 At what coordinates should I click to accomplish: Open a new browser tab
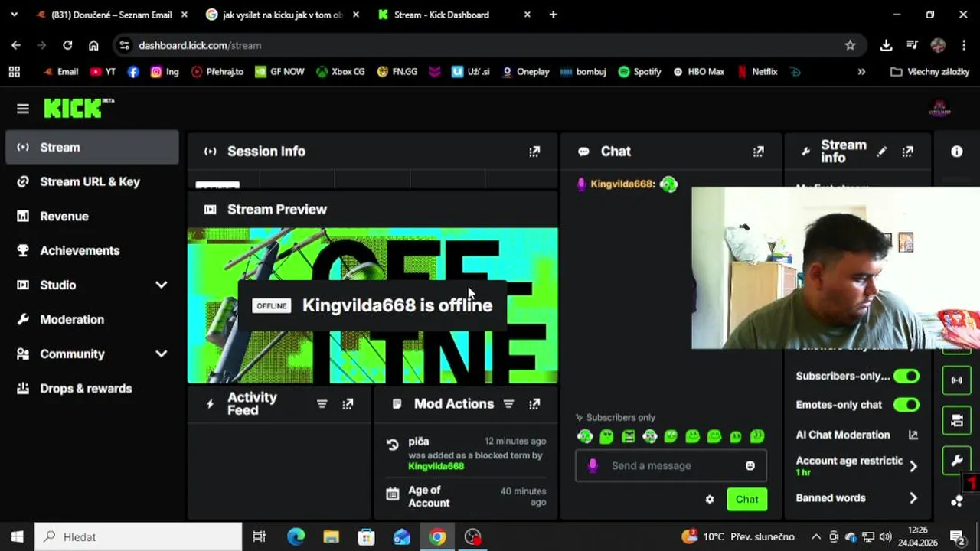[x=553, y=15]
